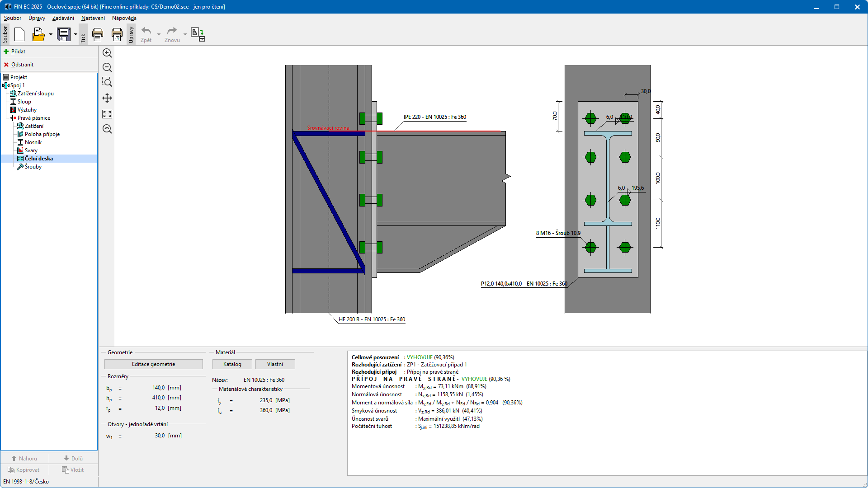Click the fit drawing to view icon
The image size is (868, 488).
pyautogui.click(x=107, y=114)
